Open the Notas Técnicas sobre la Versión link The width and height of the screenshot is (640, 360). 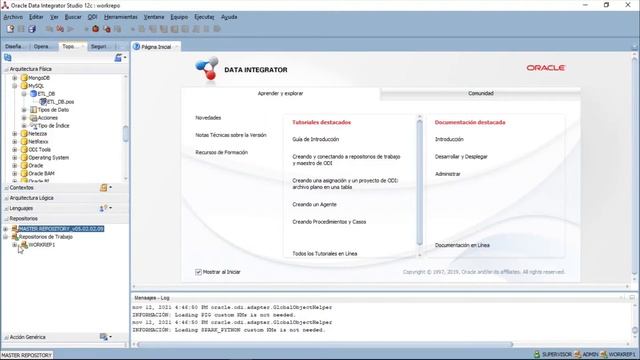tap(231, 135)
